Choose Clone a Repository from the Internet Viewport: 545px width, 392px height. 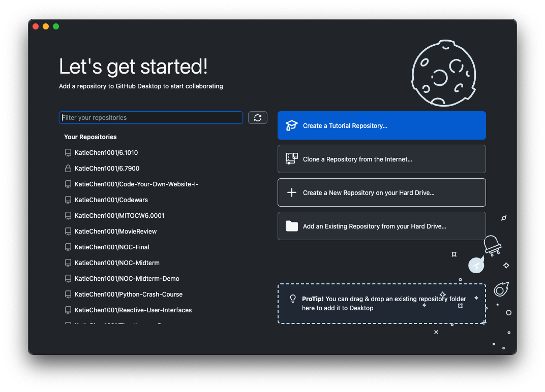point(381,159)
